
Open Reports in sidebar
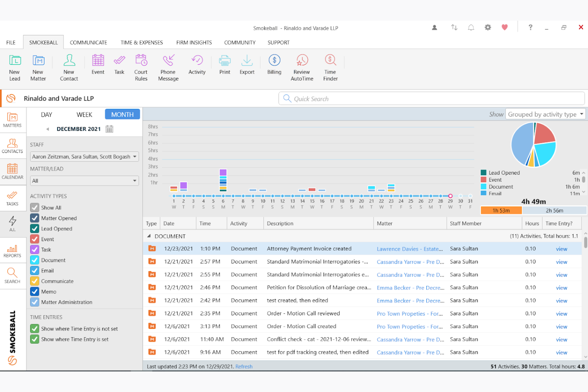[x=12, y=250]
